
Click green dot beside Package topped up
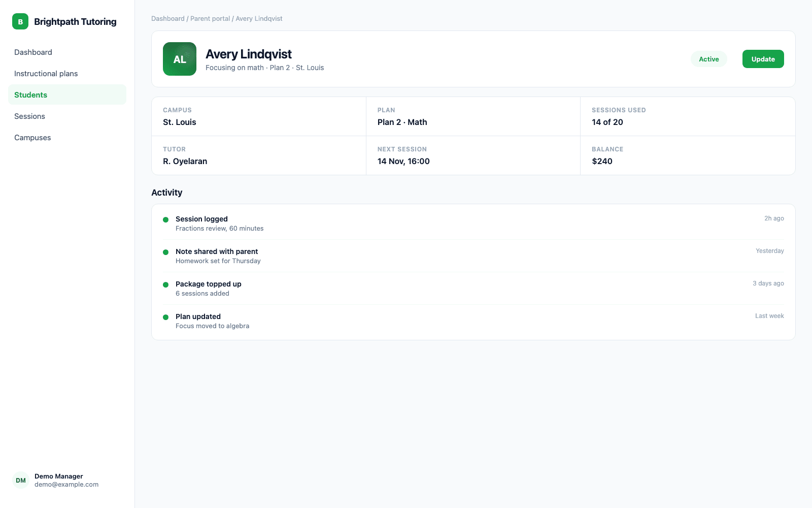[x=165, y=285]
